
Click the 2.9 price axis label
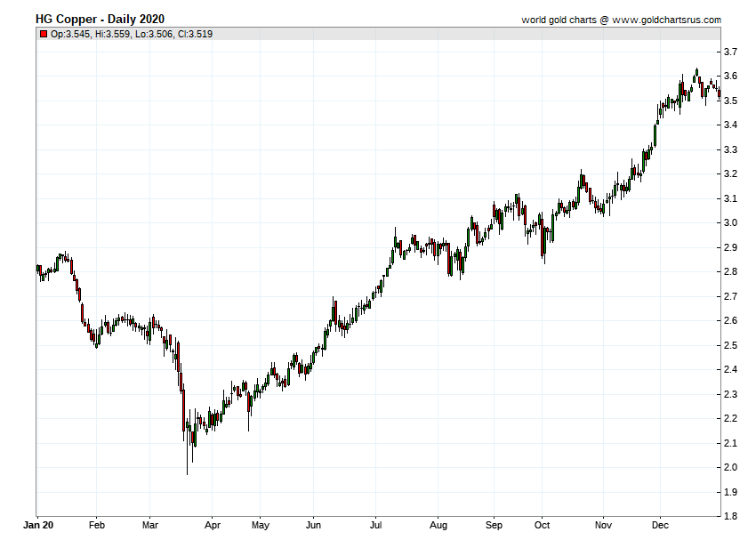pos(730,247)
